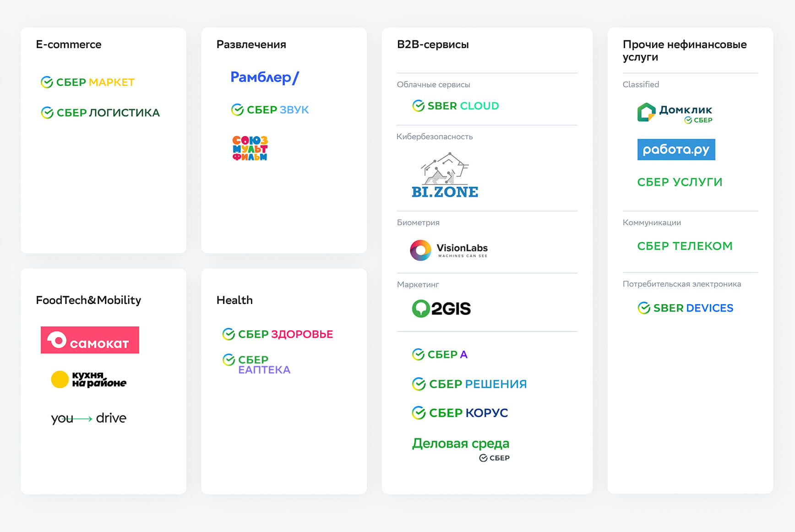Open the СберЗдоровье logo

[278, 334]
